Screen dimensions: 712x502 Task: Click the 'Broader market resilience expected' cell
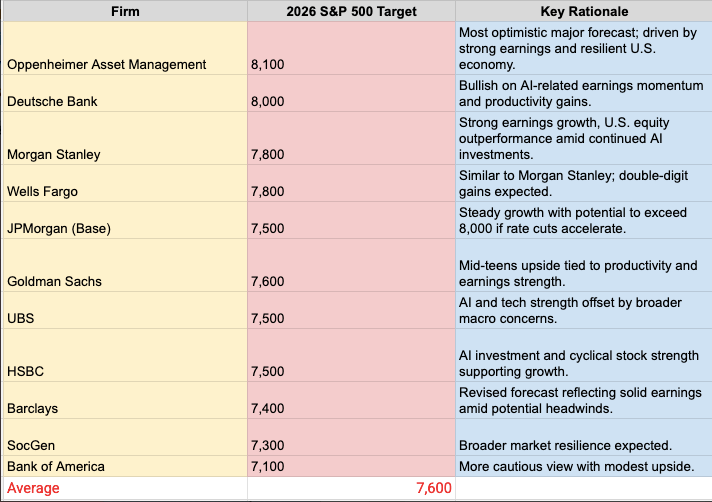click(x=584, y=437)
